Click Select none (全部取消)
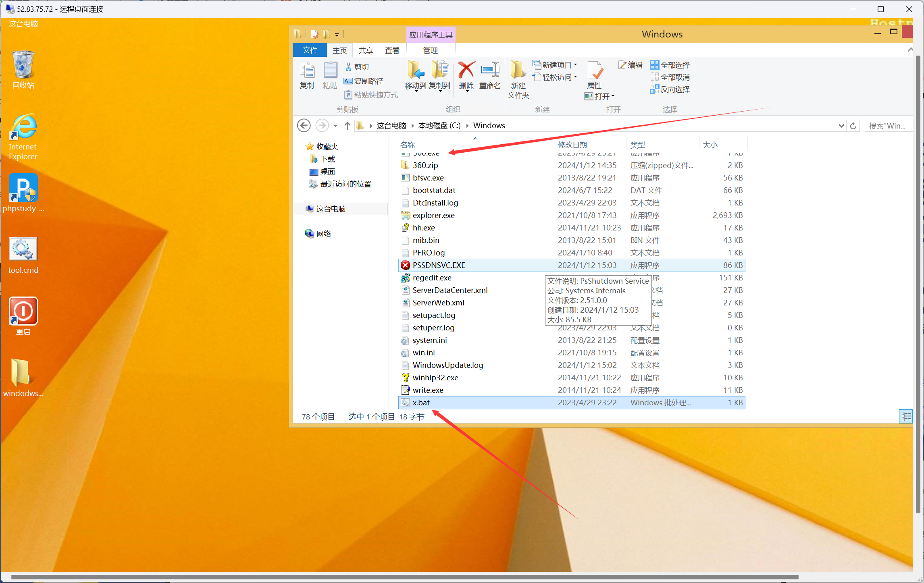This screenshot has width=924, height=583. (x=670, y=77)
